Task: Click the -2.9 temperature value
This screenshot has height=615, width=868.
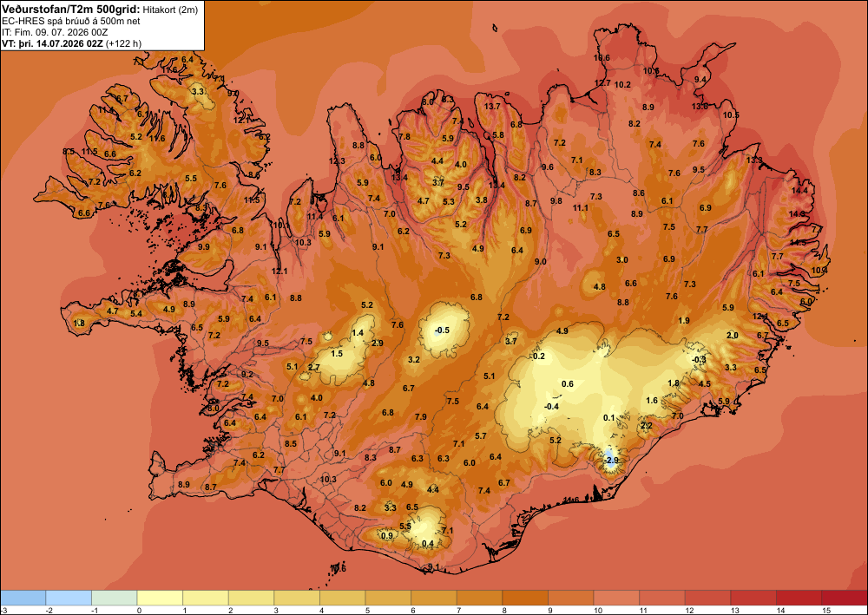Action: pos(610,460)
